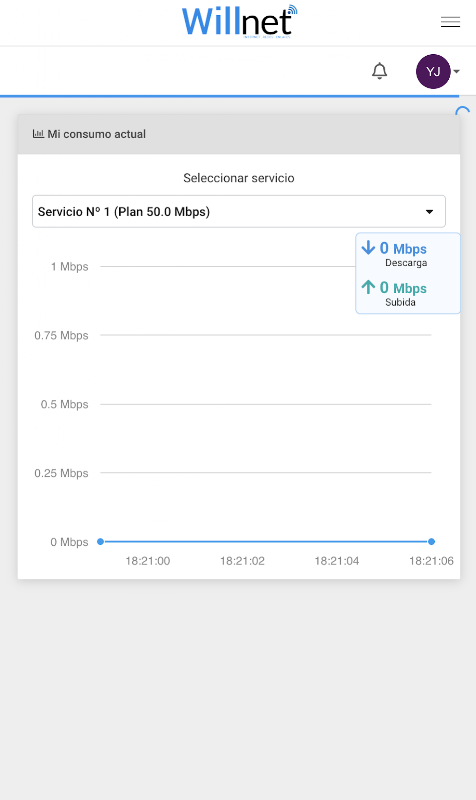Select the last data point at 18:21:06

click(x=431, y=541)
